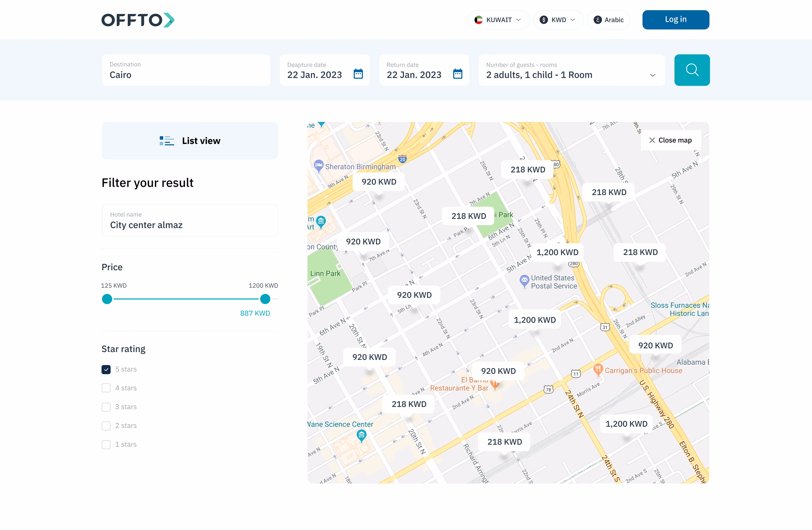Click the teal search magnifier button
This screenshot has height=530, width=812.
[x=692, y=70]
